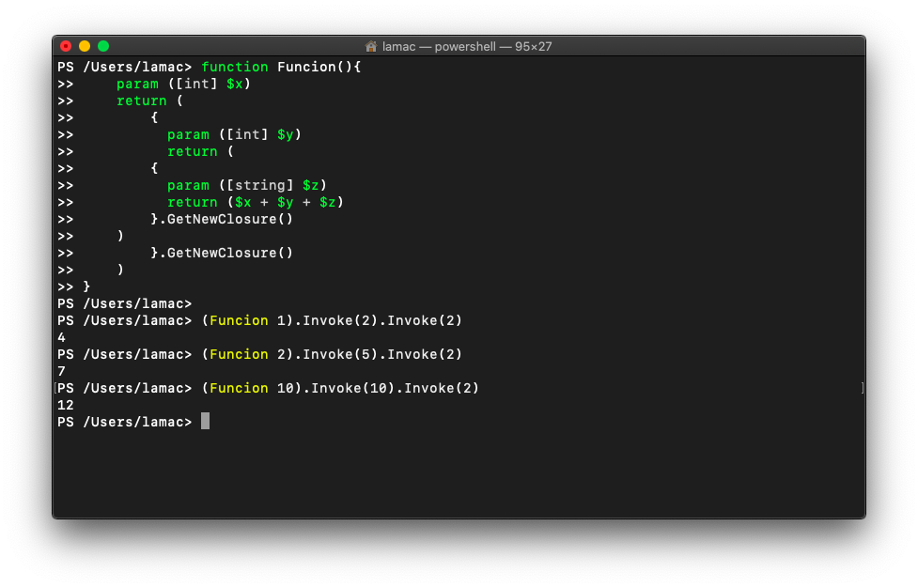Click the output value '7'
The width and height of the screenshot is (918, 588).
pos(61,372)
